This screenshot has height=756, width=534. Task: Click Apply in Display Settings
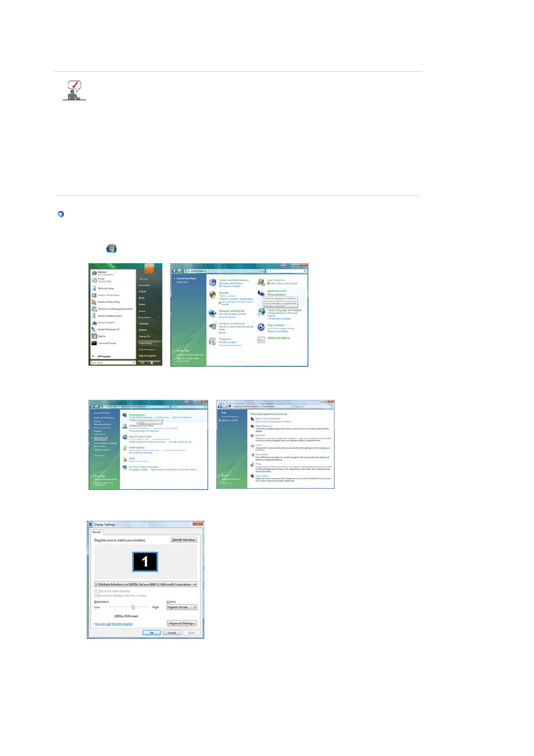(x=191, y=633)
